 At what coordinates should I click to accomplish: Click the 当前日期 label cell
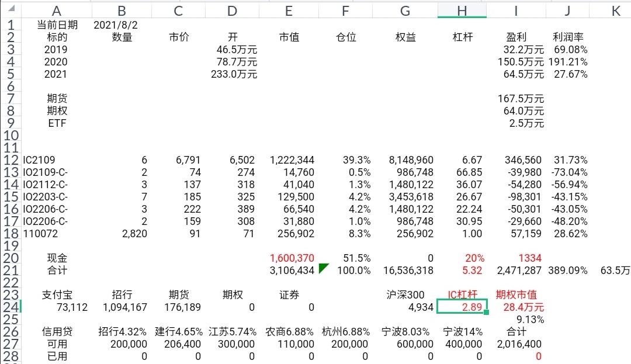57,25
